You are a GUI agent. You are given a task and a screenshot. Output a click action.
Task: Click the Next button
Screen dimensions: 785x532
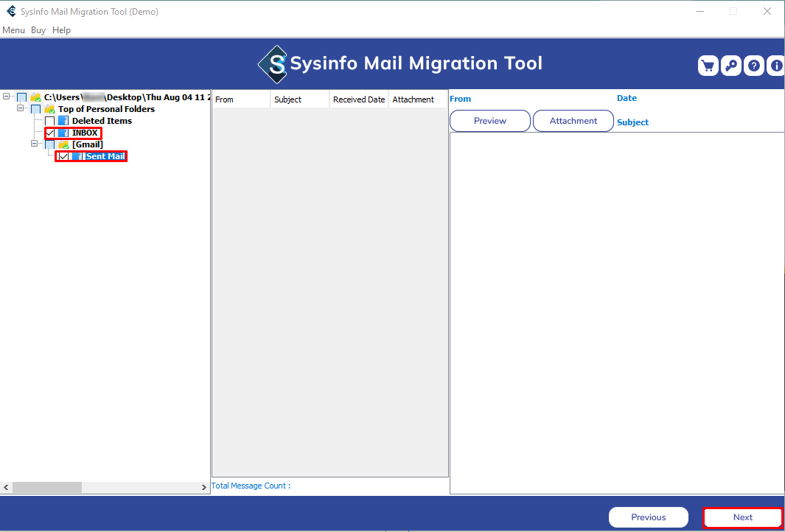pyautogui.click(x=743, y=517)
